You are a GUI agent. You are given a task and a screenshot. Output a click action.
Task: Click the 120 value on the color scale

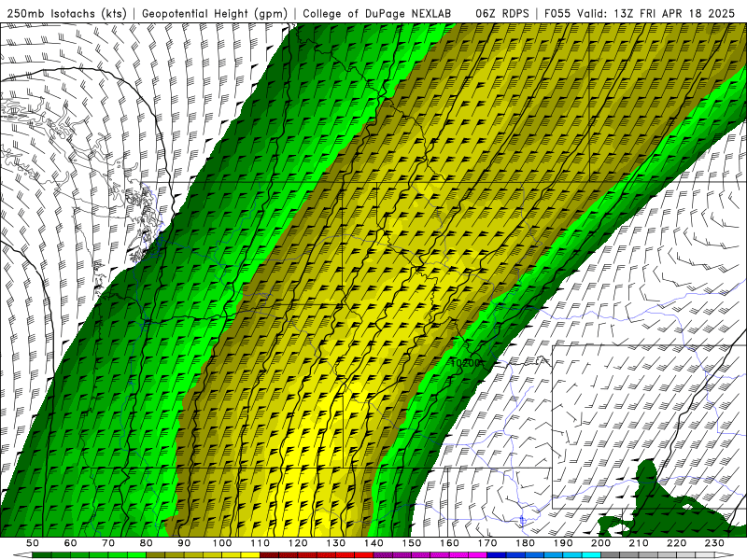point(298,543)
